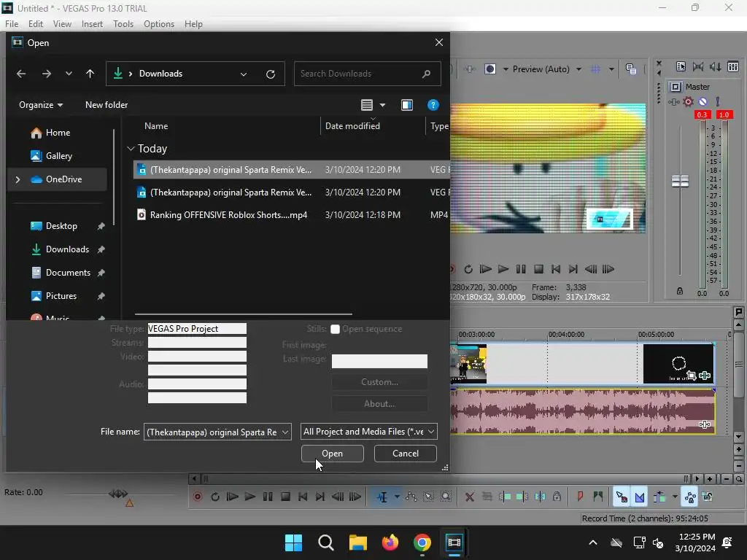This screenshot has width=747, height=560.
Task: Click the Split icon in the toolbar
Action: (540, 497)
